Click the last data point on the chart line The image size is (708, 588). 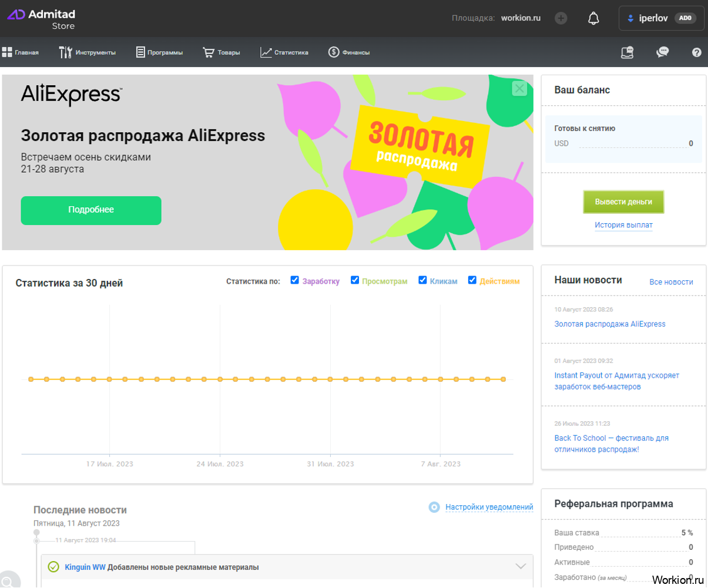[503, 379]
